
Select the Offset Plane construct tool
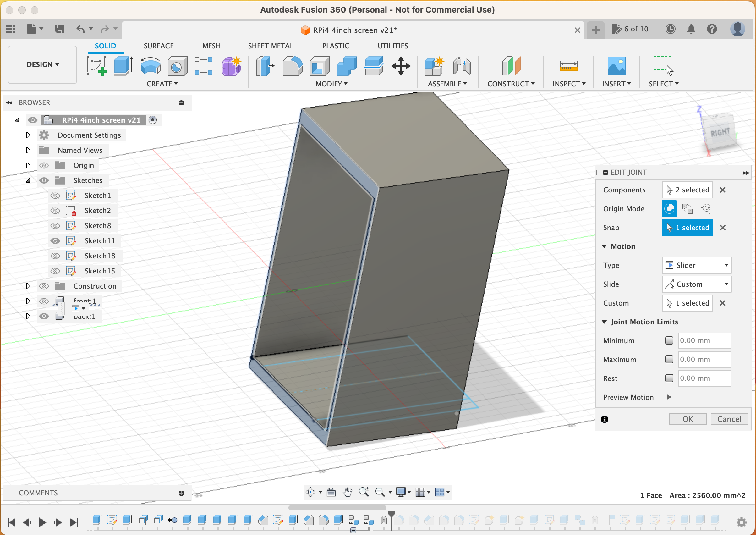511,65
